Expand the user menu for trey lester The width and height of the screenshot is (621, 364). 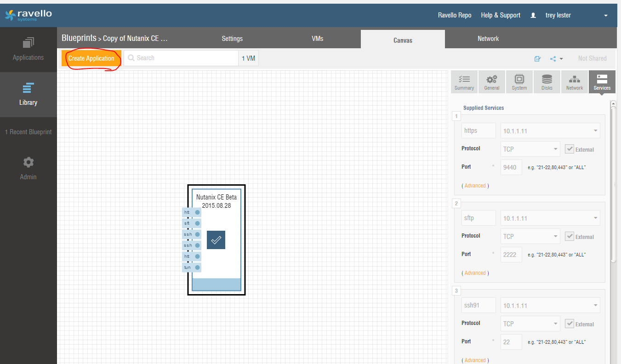(x=606, y=15)
